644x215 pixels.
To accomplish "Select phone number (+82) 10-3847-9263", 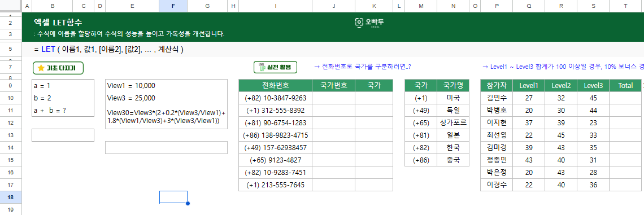I will tap(275, 98).
